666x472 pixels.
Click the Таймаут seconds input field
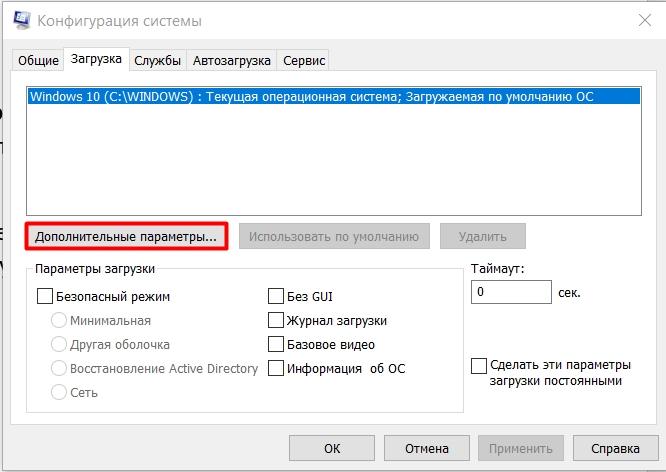coord(511,292)
